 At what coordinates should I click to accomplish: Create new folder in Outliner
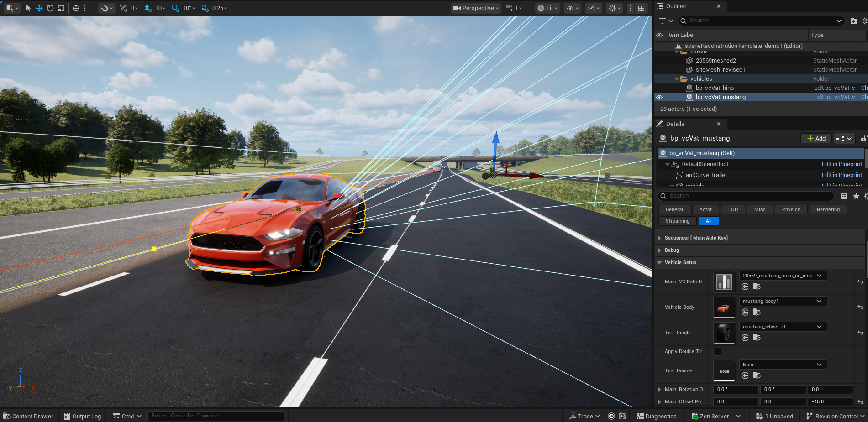pos(853,21)
